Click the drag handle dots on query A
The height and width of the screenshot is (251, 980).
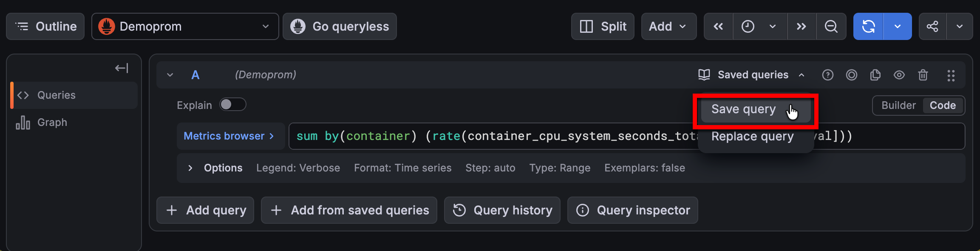click(951, 75)
